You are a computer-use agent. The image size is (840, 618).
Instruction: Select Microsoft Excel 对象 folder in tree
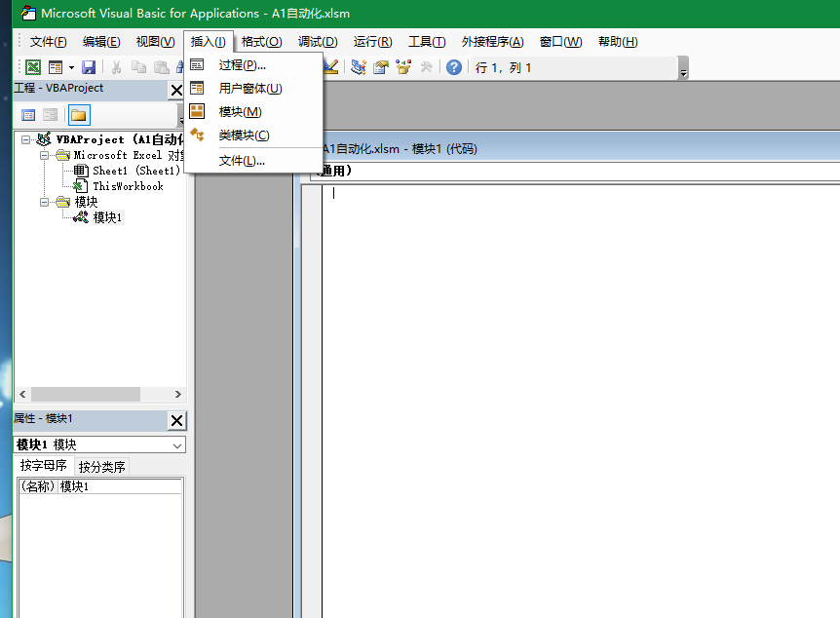(128, 155)
